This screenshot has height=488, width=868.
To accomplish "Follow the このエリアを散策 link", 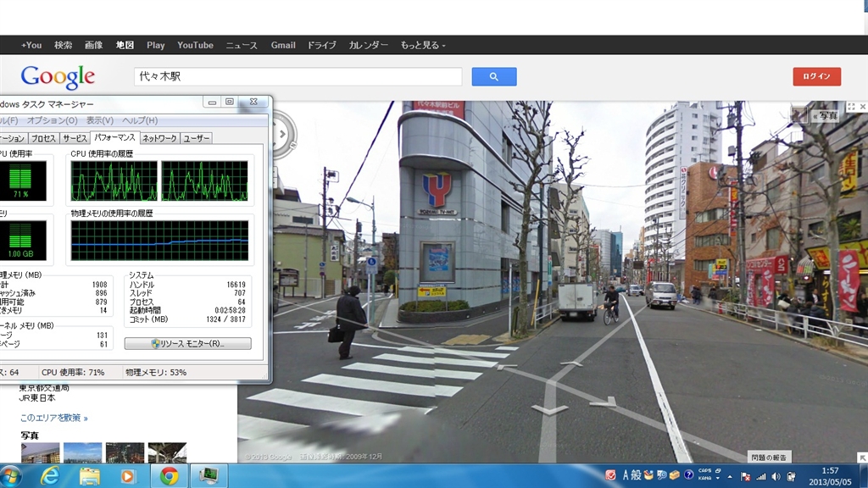I will pyautogui.click(x=53, y=418).
